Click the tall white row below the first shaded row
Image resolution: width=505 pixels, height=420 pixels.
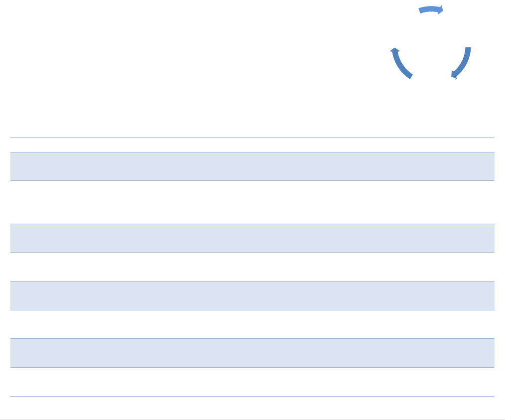point(252,202)
